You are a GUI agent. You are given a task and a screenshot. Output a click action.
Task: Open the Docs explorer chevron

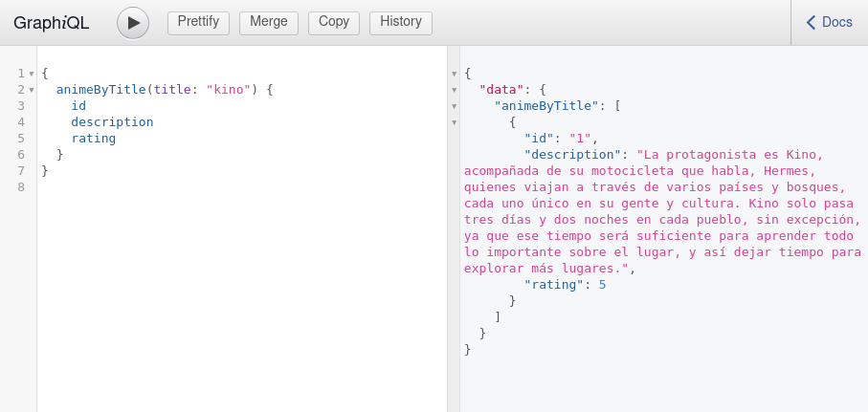812,23
